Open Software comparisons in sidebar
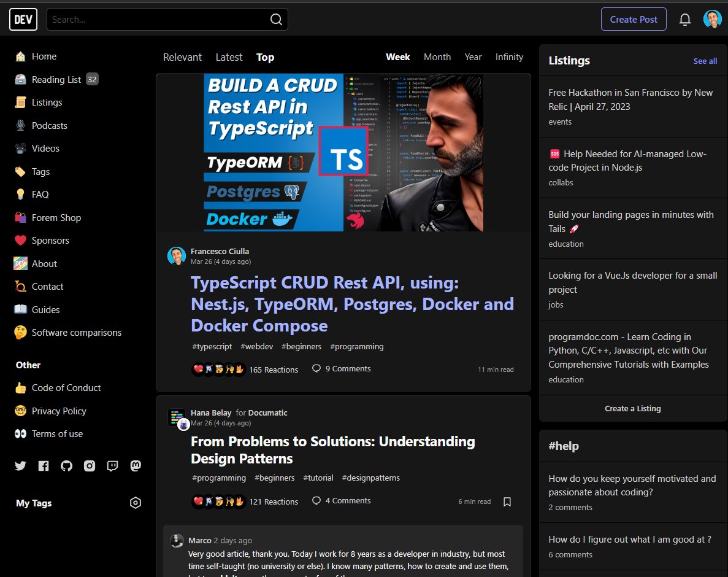This screenshot has height=577, width=728. (x=78, y=333)
